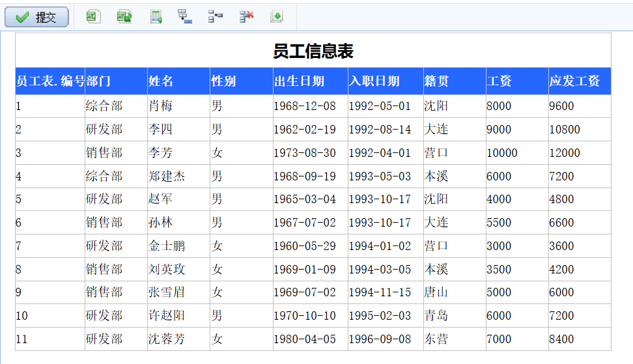The width and height of the screenshot is (633, 364).
Task: Click the add-row icon with green plus
Action: pyautogui.click(x=156, y=17)
